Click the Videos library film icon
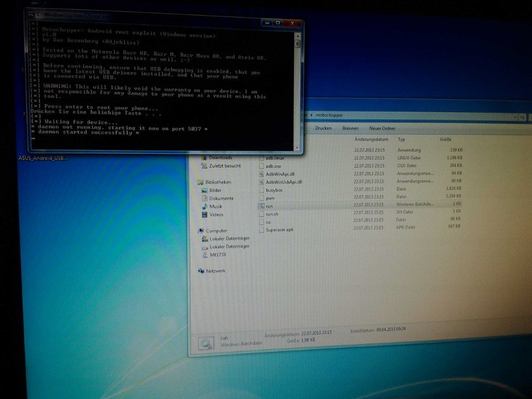This screenshot has width=532, height=399. pyautogui.click(x=205, y=214)
